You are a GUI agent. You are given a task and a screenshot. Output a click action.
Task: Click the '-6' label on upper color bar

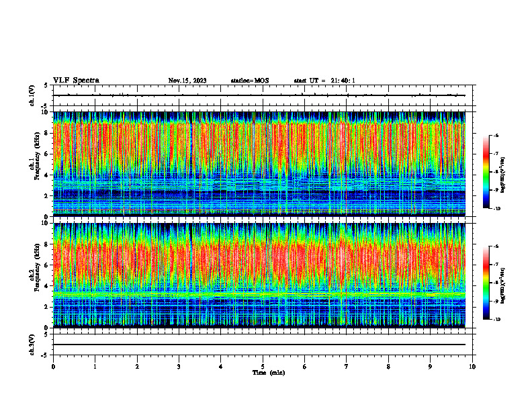(496, 135)
